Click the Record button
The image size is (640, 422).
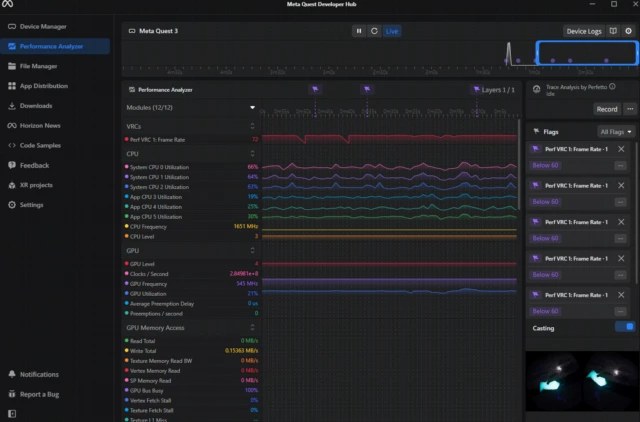607,109
